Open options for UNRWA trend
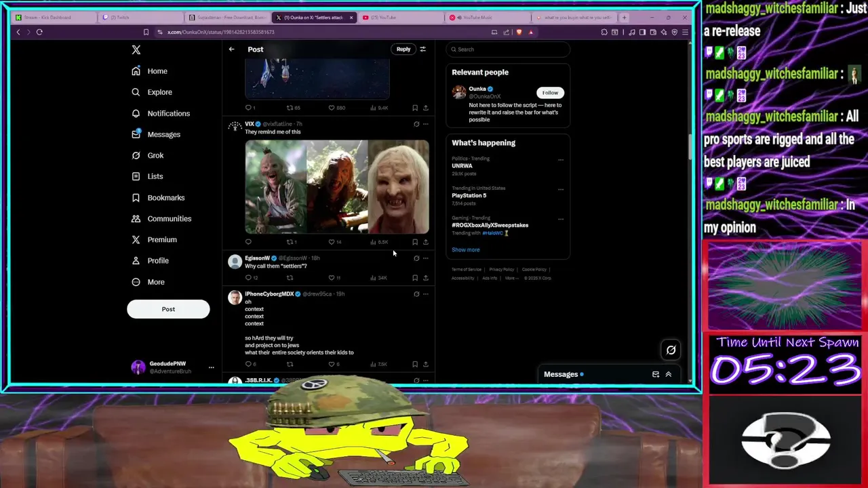Screen dimensions: 868x488 pyautogui.click(x=561, y=160)
